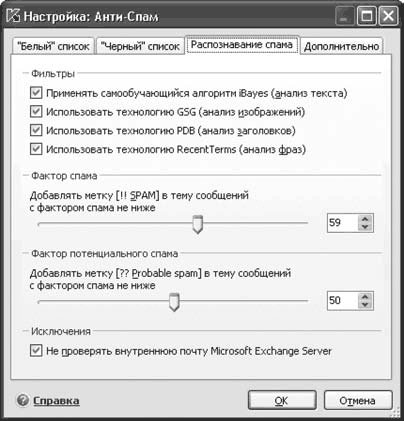Click the Kaspersky icon in title bar
The width and height of the screenshot is (404, 421).
coord(13,16)
